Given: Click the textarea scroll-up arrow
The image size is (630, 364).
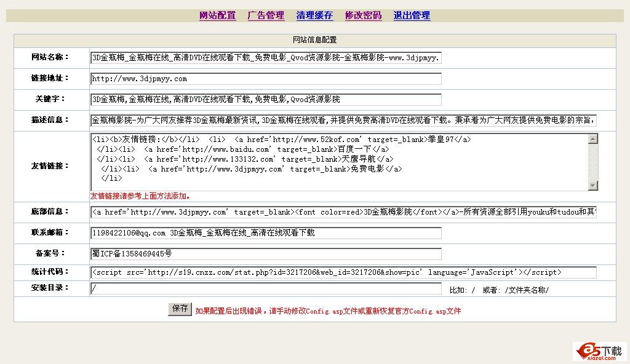Looking at the screenshot, I should 593,139.
